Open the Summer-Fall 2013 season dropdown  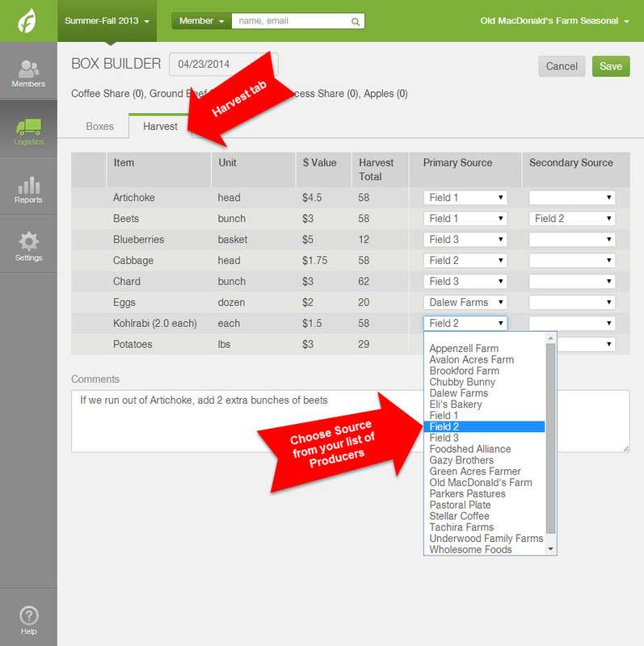click(107, 21)
